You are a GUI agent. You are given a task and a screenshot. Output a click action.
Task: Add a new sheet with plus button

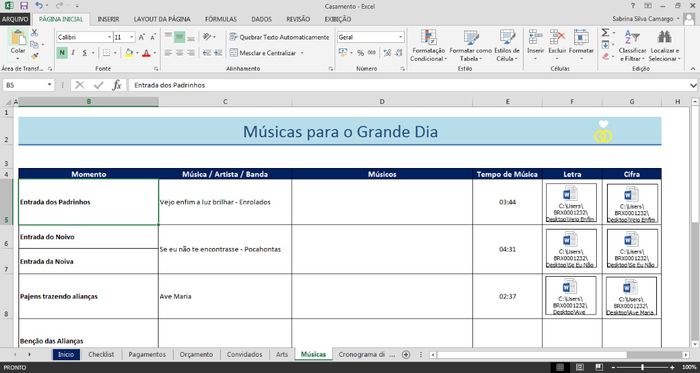point(406,354)
